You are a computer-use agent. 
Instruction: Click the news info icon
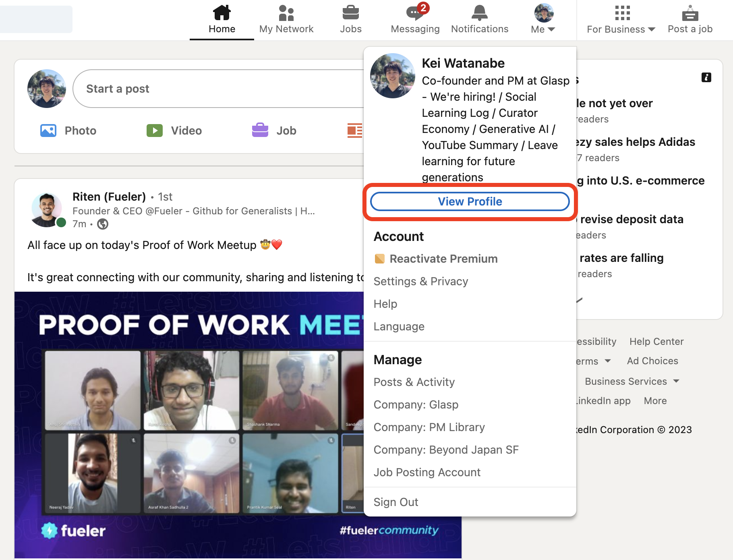pyautogui.click(x=706, y=77)
